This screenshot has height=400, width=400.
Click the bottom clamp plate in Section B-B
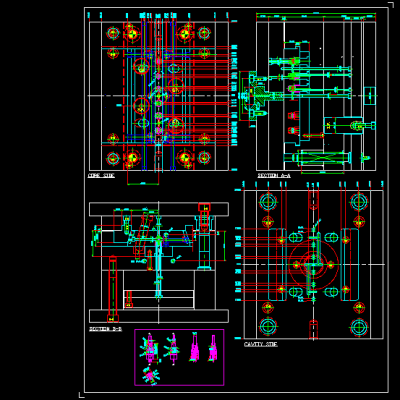coord(159,316)
